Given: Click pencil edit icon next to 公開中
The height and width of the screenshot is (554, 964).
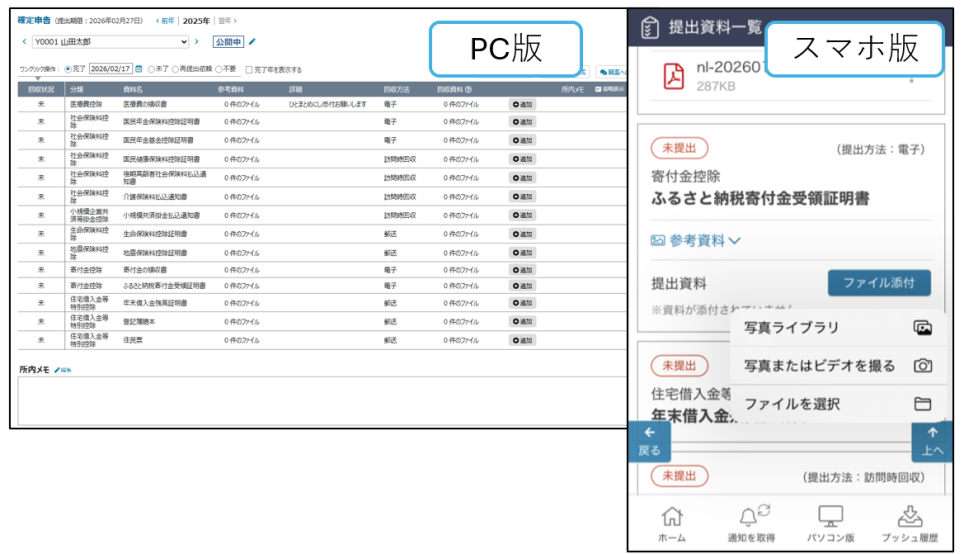Looking at the screenshot, I should pos(252,42).
